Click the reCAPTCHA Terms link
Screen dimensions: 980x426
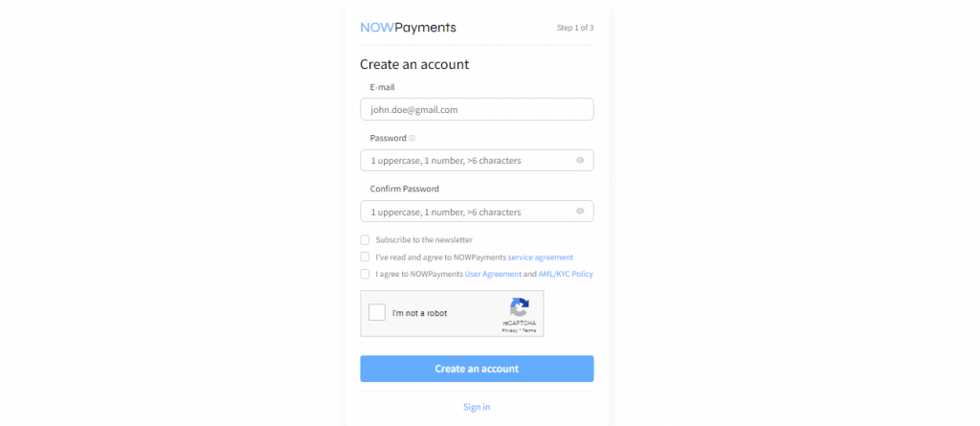click(529, 330)
